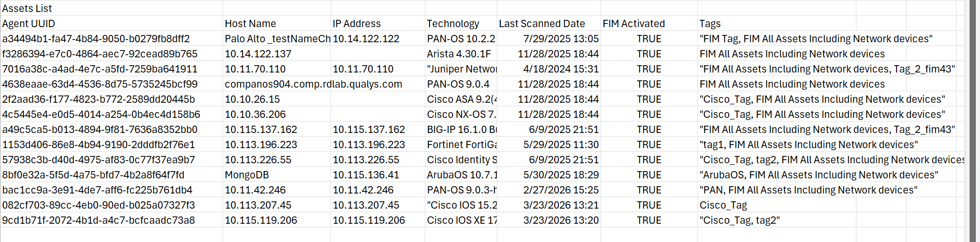The width and height of the screenshot is (980, 242).
Task: Select the Arista 4.30.1F technology cell
Action: pos(459,54)
